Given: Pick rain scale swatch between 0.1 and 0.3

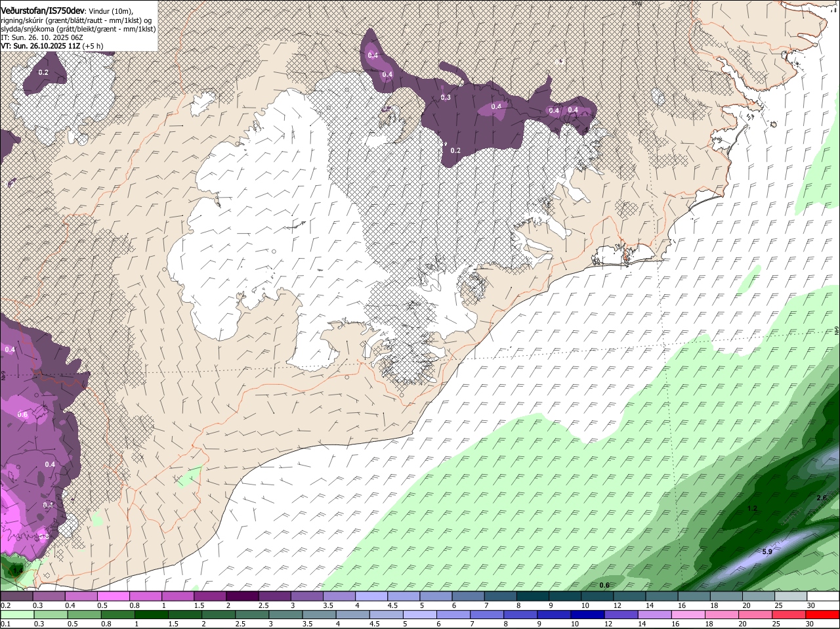Looking at the screenshot, I should 16,615.
